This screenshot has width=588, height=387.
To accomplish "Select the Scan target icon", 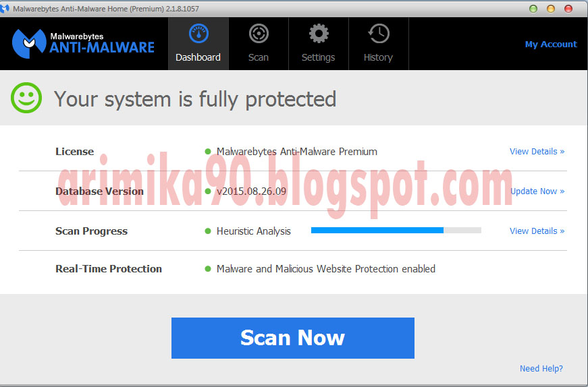I will (x=259, y=34).
